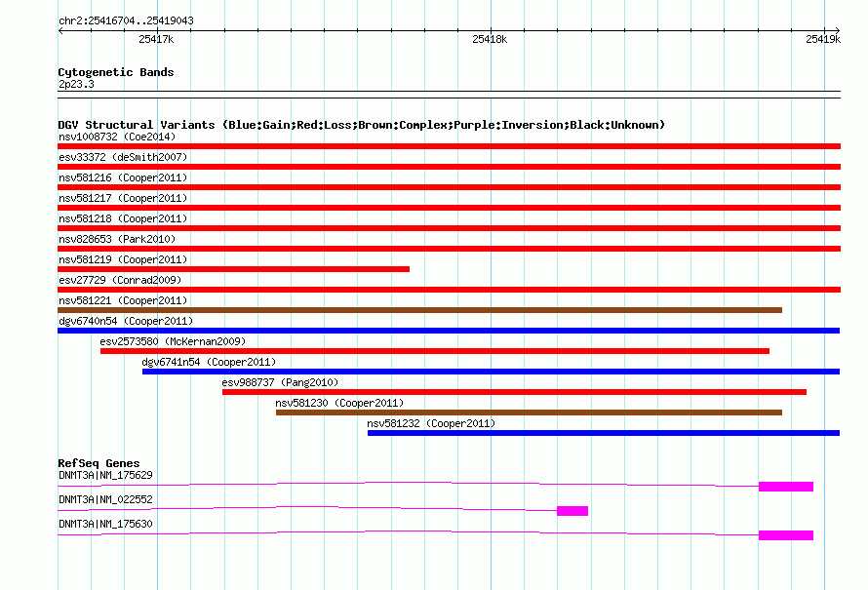
Task: Select the nsv581218 (Cooper2011) red bar
Action: (449, 228)
